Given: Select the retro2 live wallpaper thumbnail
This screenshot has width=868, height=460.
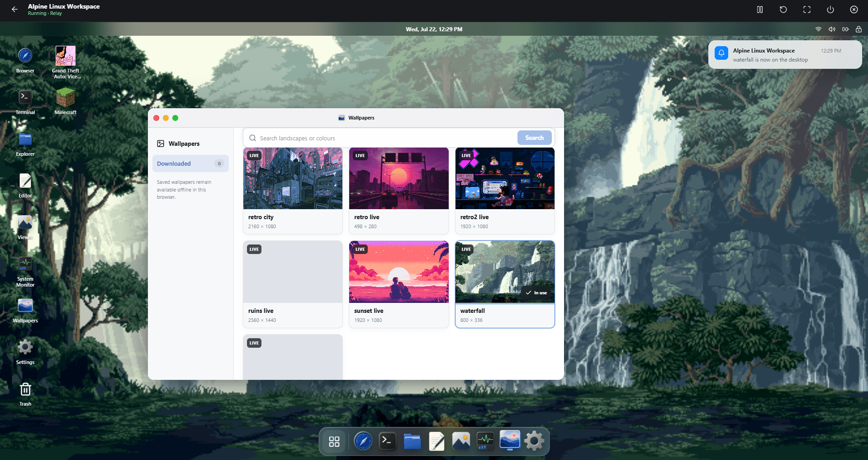Looking at the screenshot, I should (505, 178).
